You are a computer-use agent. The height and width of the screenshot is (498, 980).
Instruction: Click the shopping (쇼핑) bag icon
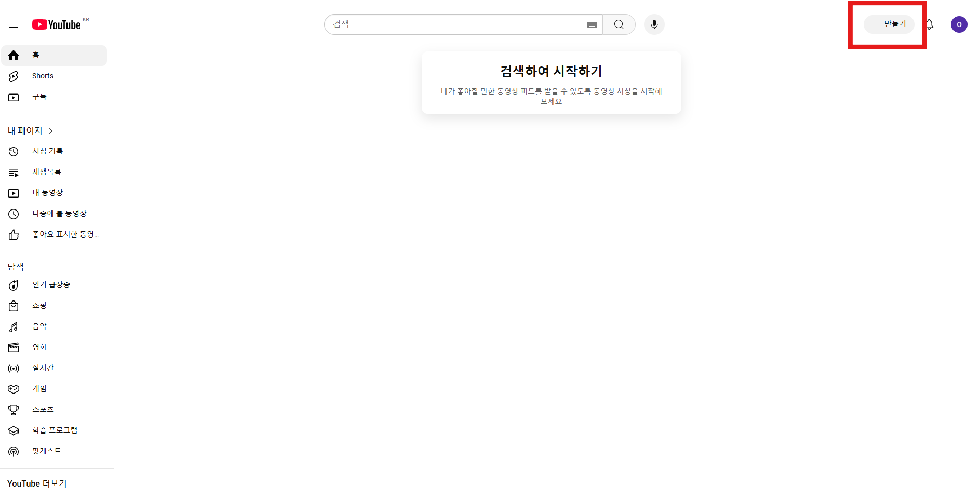14,306
